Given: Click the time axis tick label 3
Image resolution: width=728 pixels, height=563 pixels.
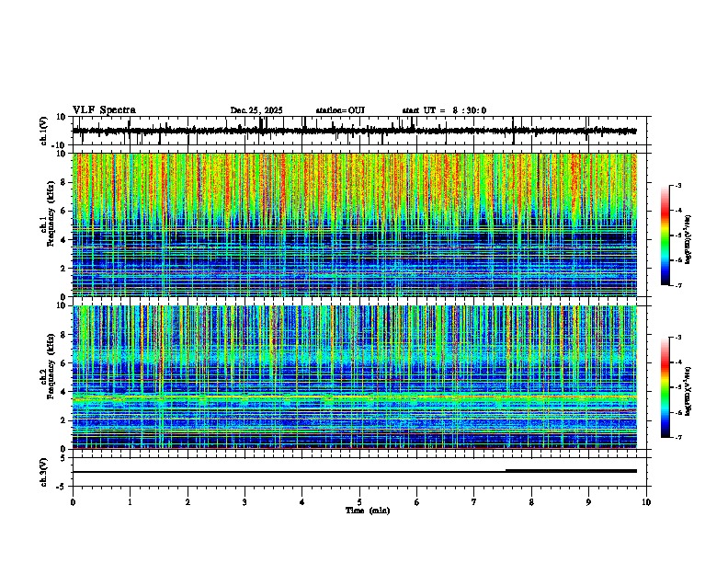Looking at the screenshot, I should point(245,502).
